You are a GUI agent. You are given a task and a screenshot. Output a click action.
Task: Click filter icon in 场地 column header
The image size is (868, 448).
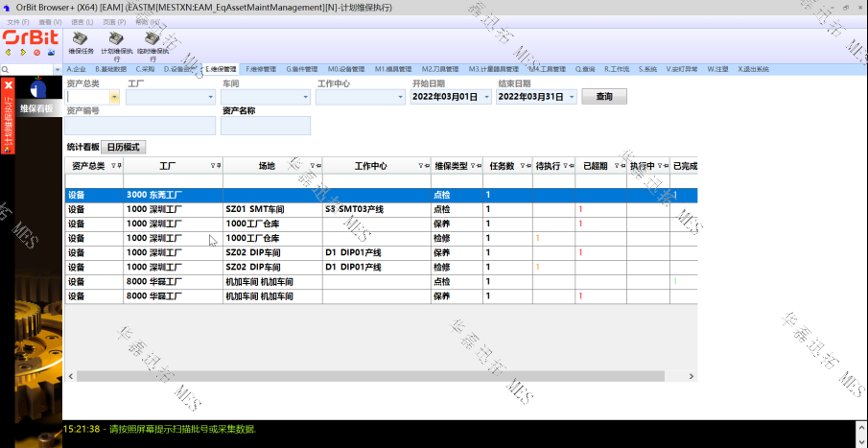313,166
